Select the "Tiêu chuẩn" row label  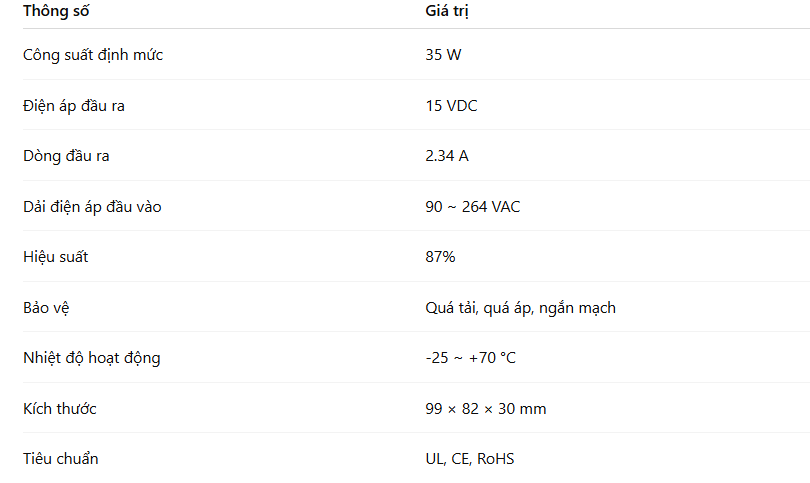click(x=61, y=459)
